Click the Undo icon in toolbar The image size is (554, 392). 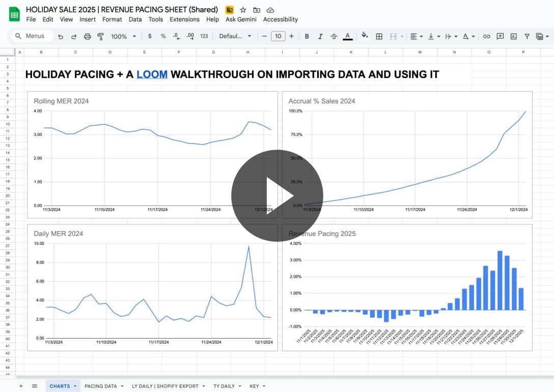61,36
